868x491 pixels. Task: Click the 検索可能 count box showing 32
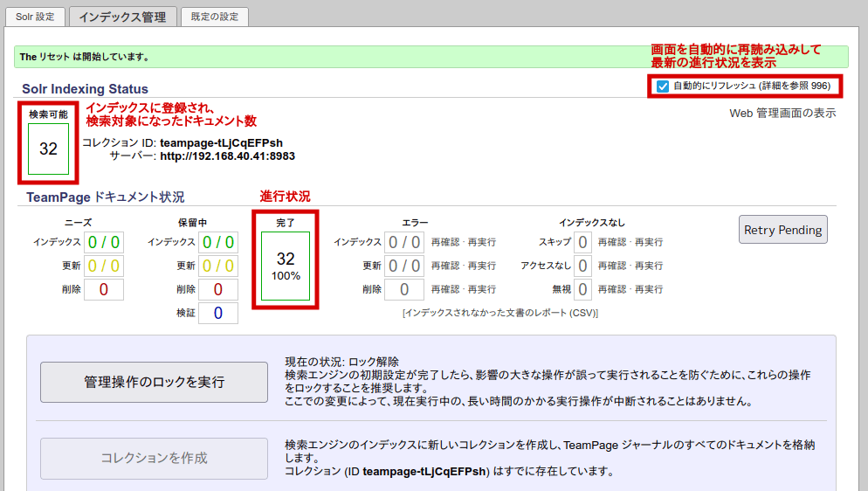(x=48, y=149)
